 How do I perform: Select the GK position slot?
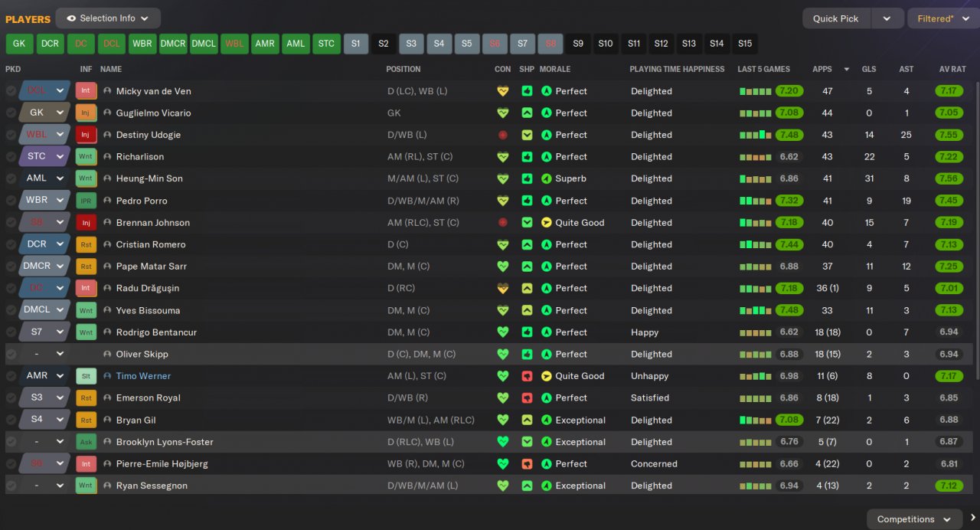click(19, 44)
